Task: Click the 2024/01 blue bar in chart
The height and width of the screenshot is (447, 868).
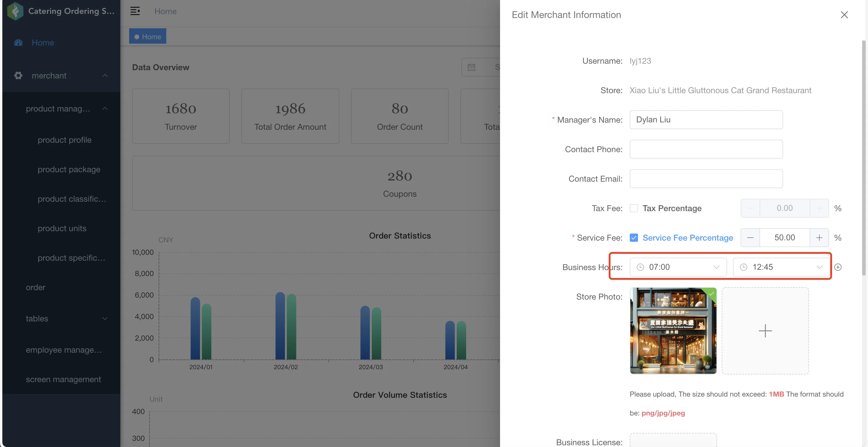Action: pyautogui.click(x=195, y=328)
